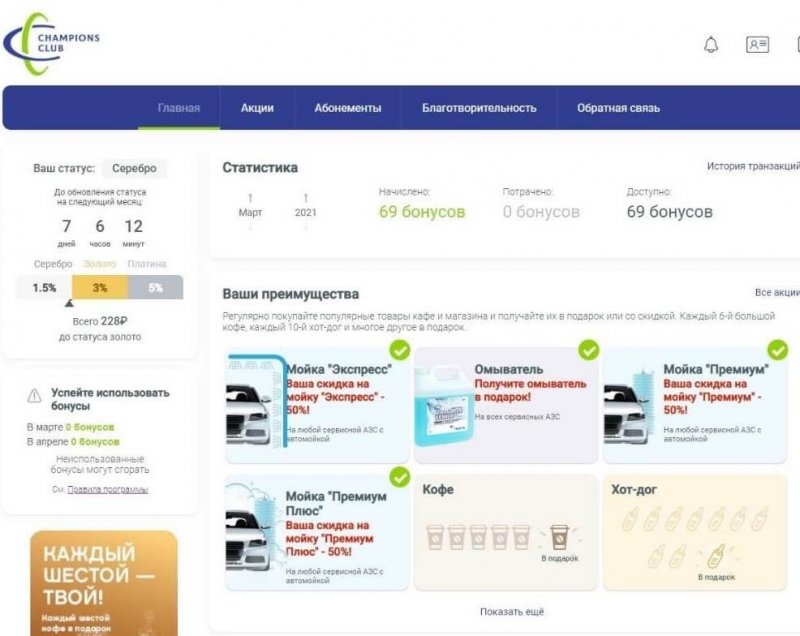Toggle the green checkmark on Мойка "Премиум"
This screenshot has width=800, height=636.
[777, 350]
